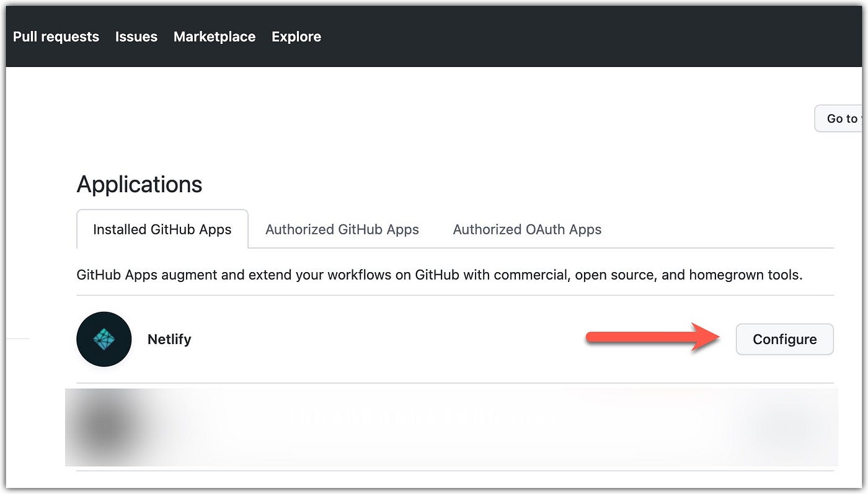Open the Authorized GitHub Apps tab
The height and width of the screenshot is (494, 868).
[x=342, y=229]
